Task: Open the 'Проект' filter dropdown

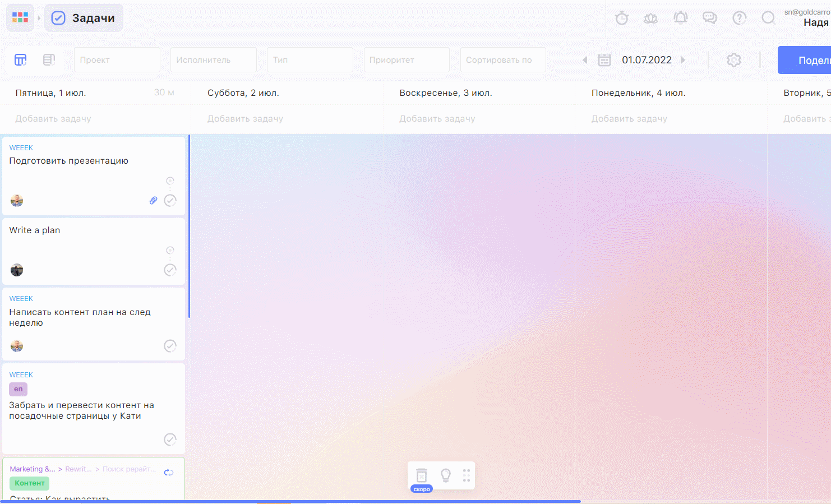Action: (117, 60)
